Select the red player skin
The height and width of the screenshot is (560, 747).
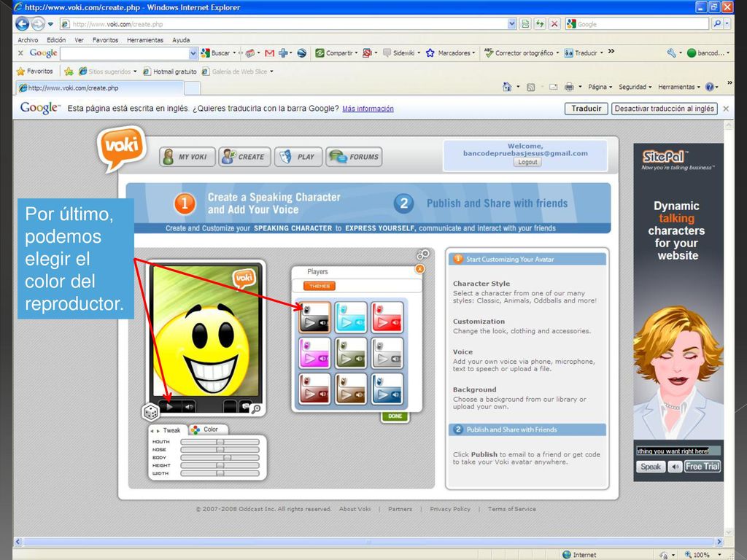tap(387, 317)
